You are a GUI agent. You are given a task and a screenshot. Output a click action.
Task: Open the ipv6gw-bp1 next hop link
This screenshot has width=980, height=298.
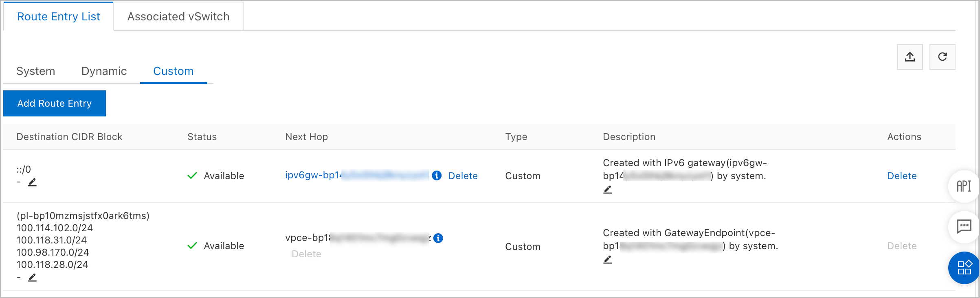click(357, 175)
